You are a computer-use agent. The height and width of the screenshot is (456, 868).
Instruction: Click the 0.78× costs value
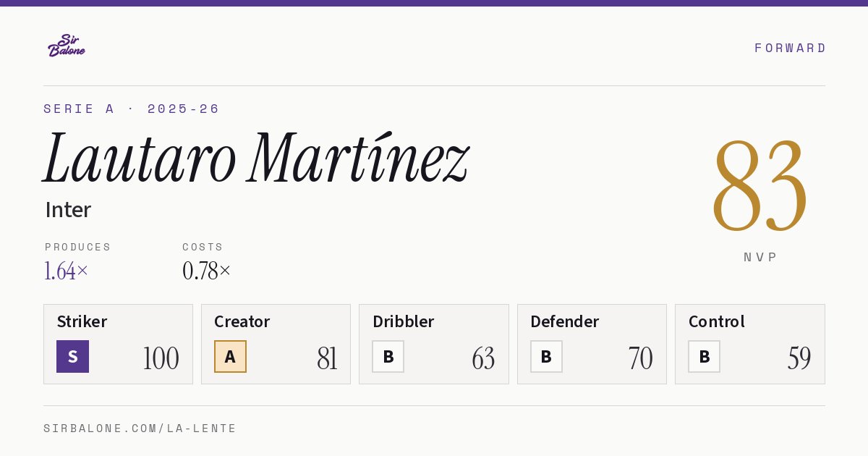pos(207,271)
